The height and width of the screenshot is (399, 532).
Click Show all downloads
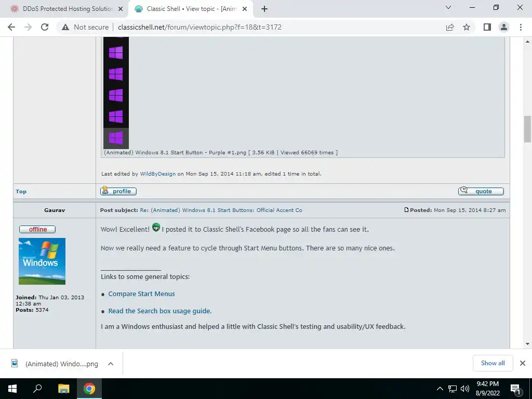pyautogui.click(x=493, y=363)
